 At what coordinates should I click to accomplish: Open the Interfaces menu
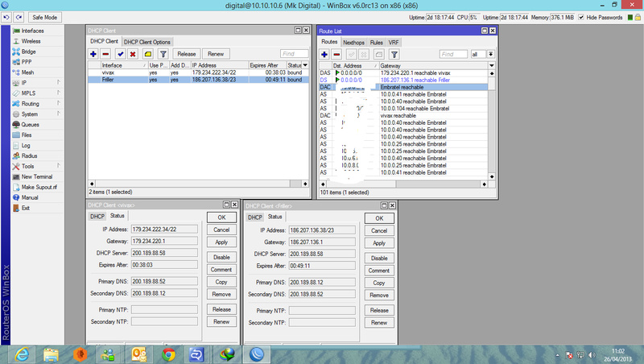click(x=32, y=31)
